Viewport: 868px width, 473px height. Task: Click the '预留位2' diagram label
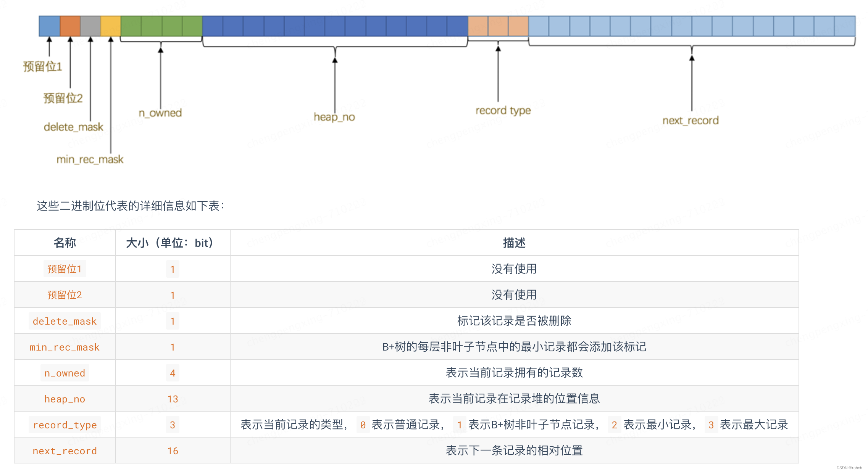(x=63, y=98)
